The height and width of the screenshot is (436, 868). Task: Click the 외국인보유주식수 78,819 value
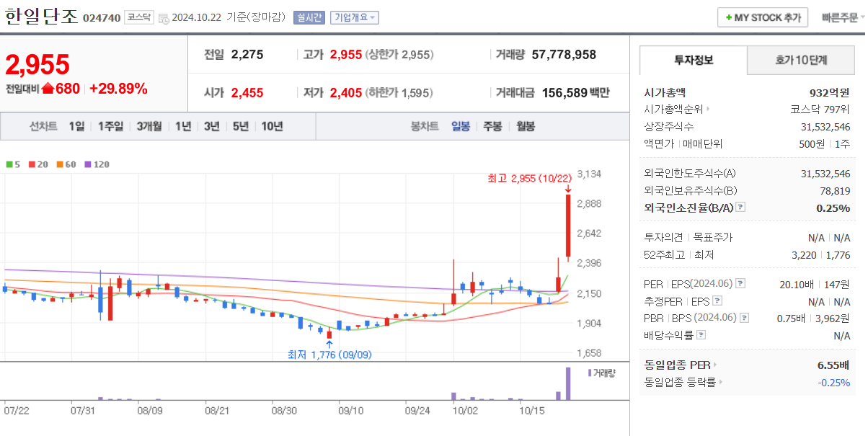coord(835,190)
